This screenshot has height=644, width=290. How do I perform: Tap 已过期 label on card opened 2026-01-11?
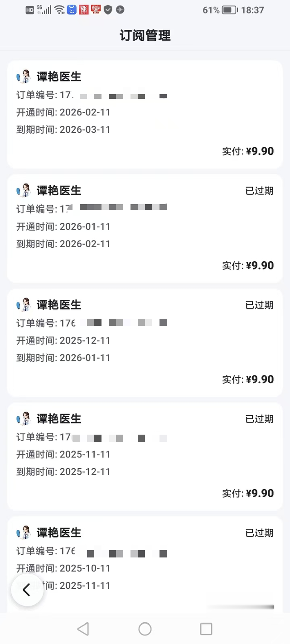coord(260,191)
